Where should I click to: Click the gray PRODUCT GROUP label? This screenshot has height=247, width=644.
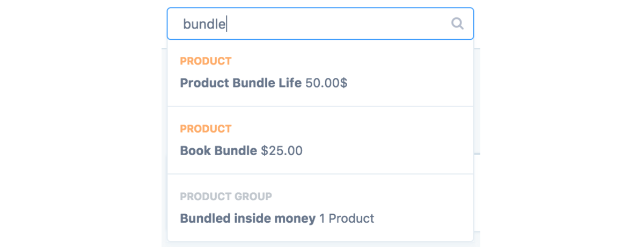click(226, 197)
